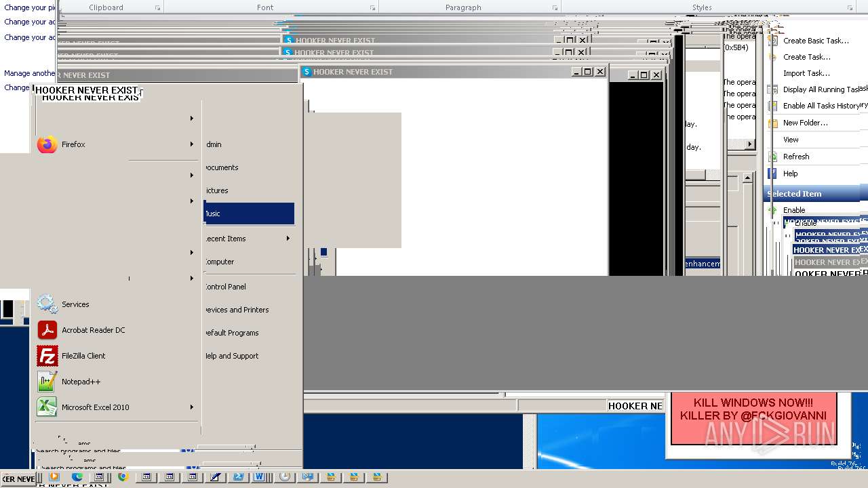The image size is (868, 488).
Task: Click New Folder... action
Action: (x=805, y=123)
